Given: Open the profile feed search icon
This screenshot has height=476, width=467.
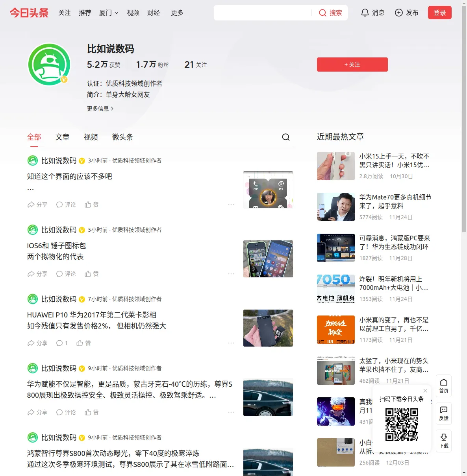Looking at the screenshot, I should pyautogui.click(x=286, y=137).
